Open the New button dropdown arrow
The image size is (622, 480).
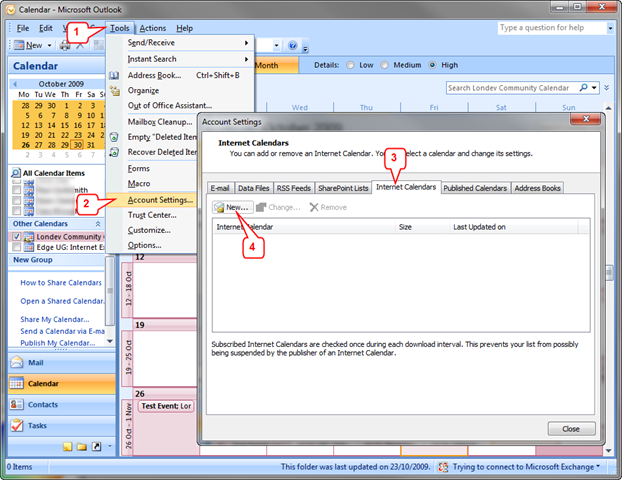click(x=50, y=46)
